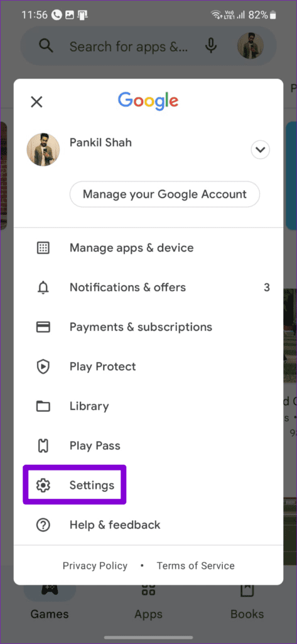The width and height of the screenshot is (297, 644).
Task: Tap the Play Pass ticket icon
Action: [43, 446]
